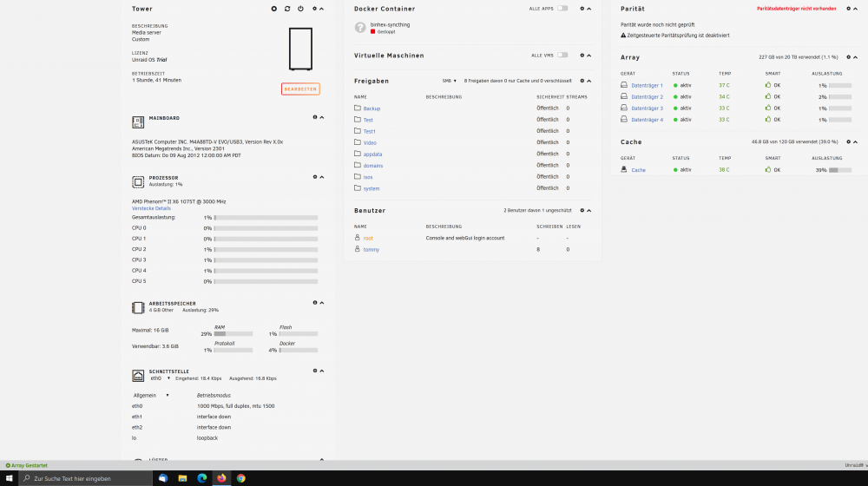Collapse the Arbeitsspeicher section

point(322,303)
